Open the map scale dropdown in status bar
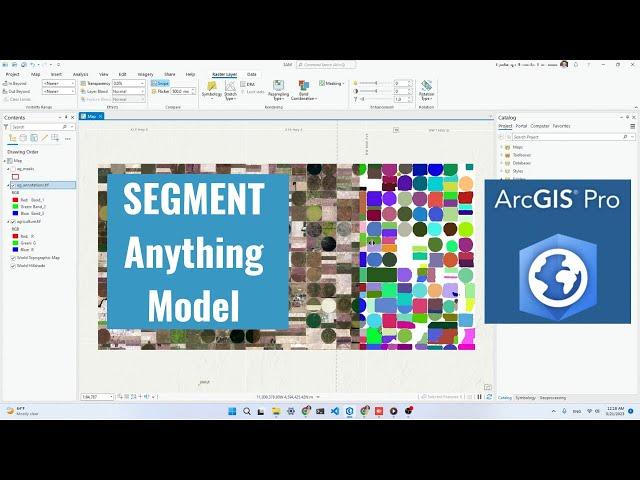 (111, 397)
